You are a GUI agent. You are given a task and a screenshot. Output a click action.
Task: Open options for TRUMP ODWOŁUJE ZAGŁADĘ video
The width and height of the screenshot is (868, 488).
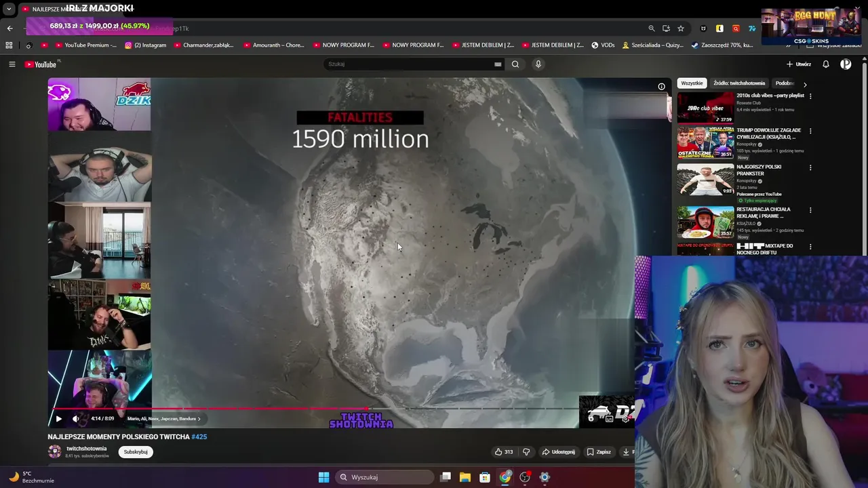[x=810, y=131]
